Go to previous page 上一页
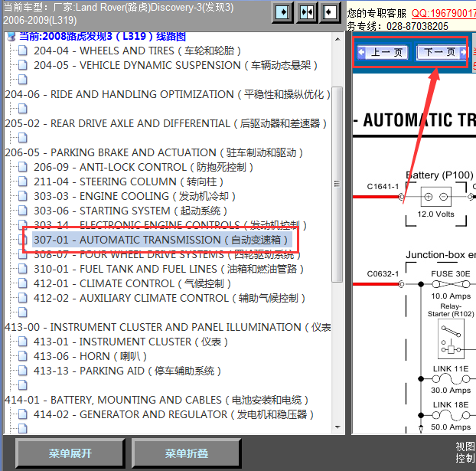 pyautogui.click(x=383, y=52)
